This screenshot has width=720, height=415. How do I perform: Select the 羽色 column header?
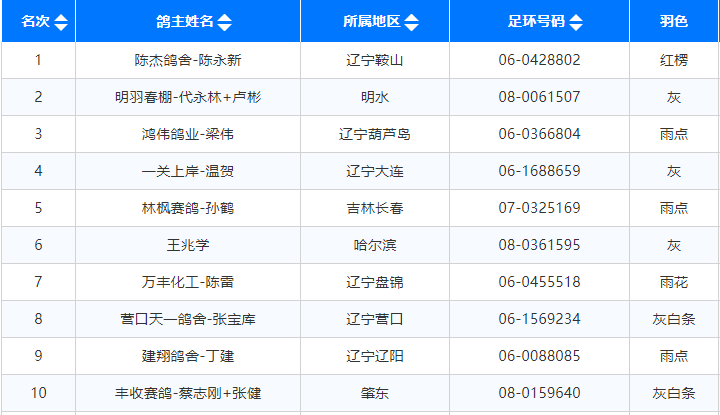674,22
